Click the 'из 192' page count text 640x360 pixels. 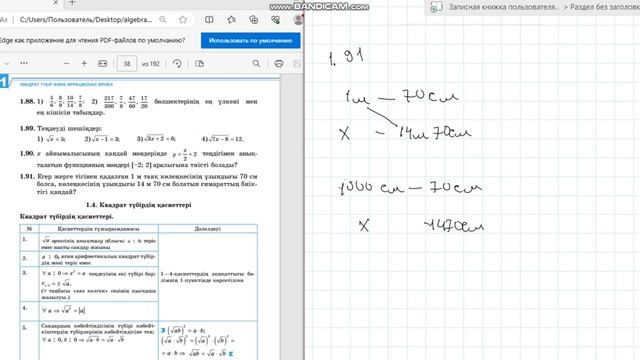click(151, 64)
